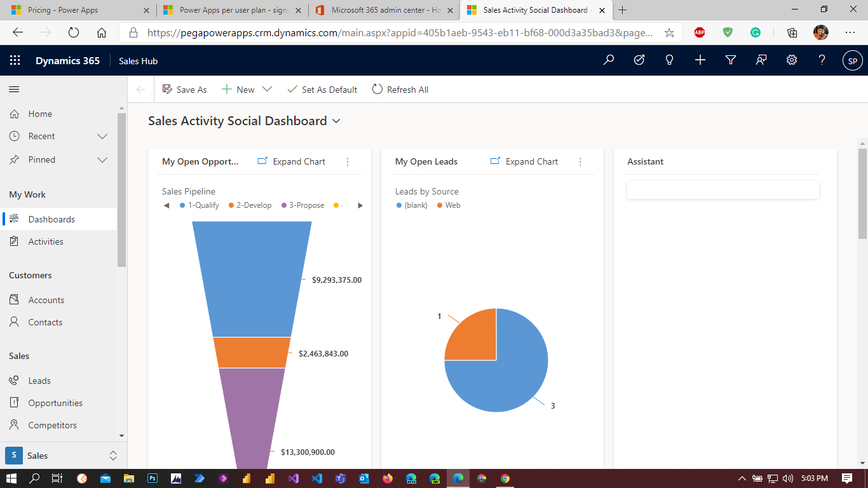Click Refresh All command

tap(400, 90)
